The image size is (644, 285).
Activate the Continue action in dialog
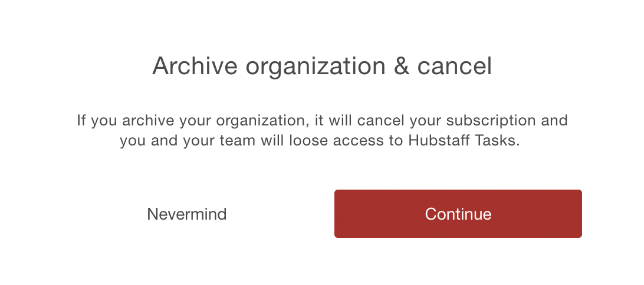(x=458, y=214)
